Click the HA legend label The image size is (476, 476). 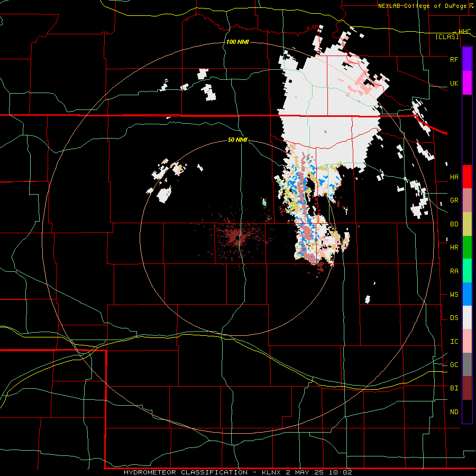454,177
